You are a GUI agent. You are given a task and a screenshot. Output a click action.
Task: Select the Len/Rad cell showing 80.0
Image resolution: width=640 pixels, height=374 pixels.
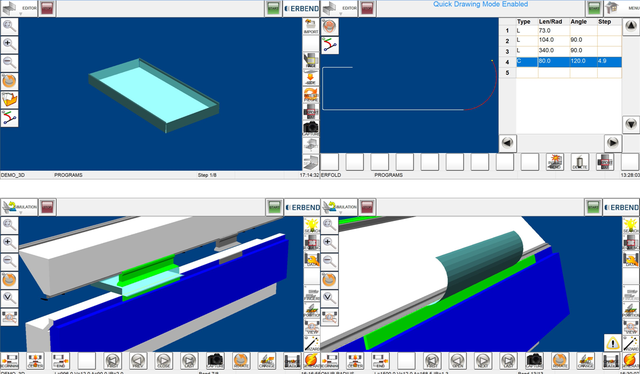tap(553, 62)
